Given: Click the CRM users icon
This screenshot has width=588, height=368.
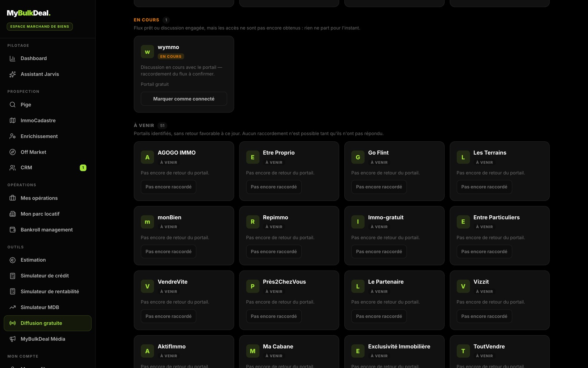Looking at the screenshot, I should (x=12, y=168).
